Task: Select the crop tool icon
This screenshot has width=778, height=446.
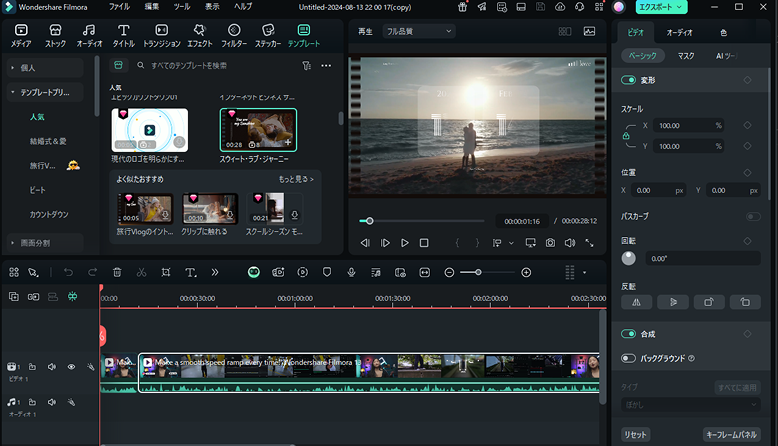Action: pos(166,272)
